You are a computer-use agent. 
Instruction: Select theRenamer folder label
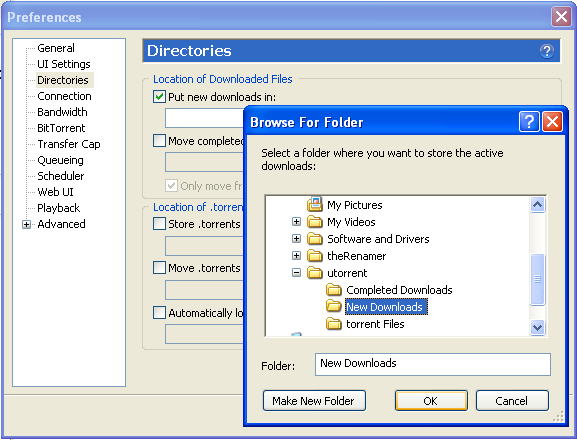[x=357, y=256]
